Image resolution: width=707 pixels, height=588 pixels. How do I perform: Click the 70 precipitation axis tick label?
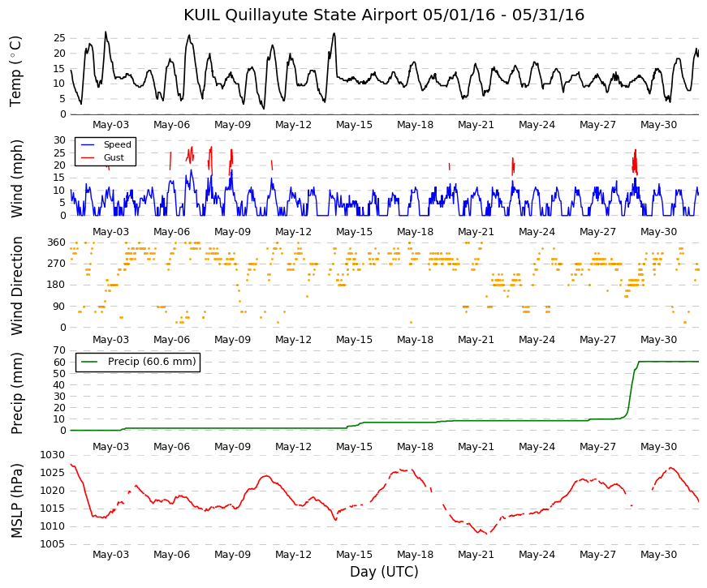point(60,350)
